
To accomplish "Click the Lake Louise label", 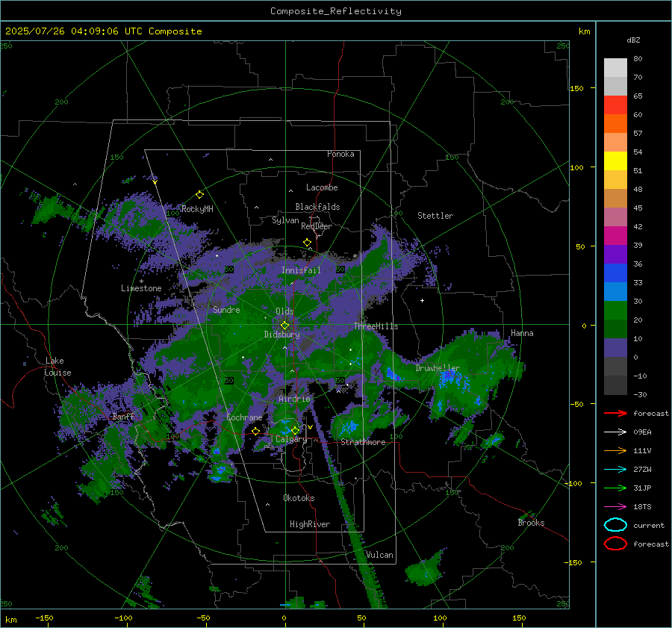I will [x=59, y=367].
